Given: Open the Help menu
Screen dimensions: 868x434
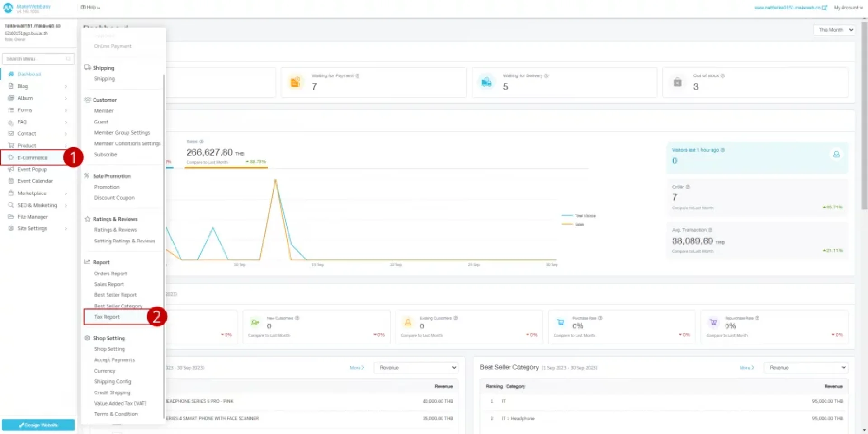Looking at the screenshot, I should tap(90, 8).
